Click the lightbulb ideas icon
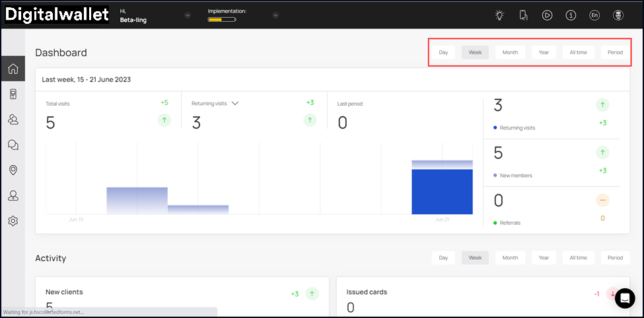This screenshot has width=644, height=318. [x=500, y=15]
